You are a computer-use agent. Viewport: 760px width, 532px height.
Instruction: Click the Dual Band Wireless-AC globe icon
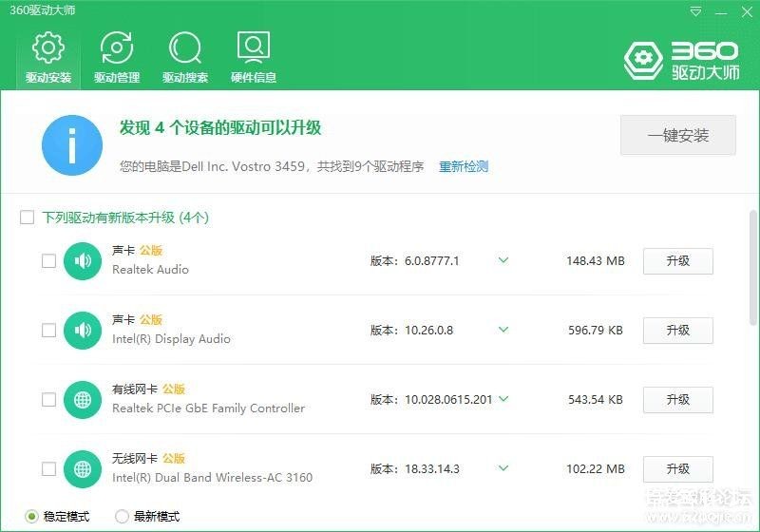(83, 469)
